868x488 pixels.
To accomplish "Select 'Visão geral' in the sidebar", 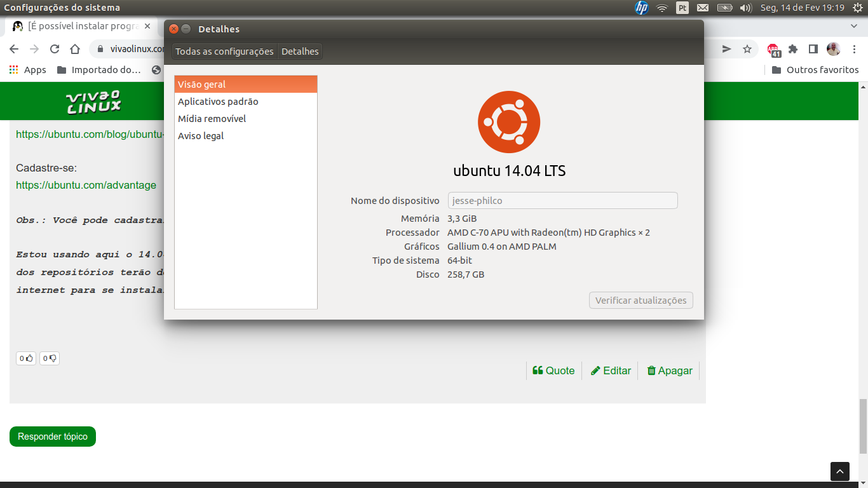I will tap(246, 85).
